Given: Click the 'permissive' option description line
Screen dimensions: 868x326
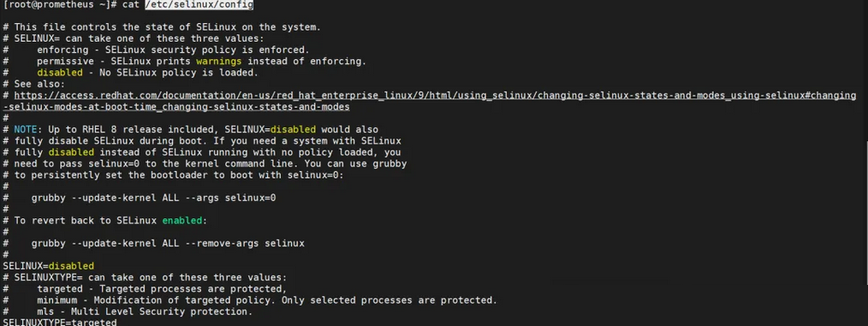Looking at the screenshot, I should point(201,61).
